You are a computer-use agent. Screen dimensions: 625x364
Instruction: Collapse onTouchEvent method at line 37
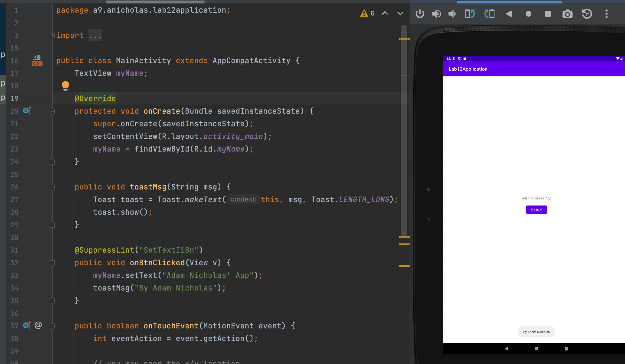pyautogui.click(x=52, y=326)
